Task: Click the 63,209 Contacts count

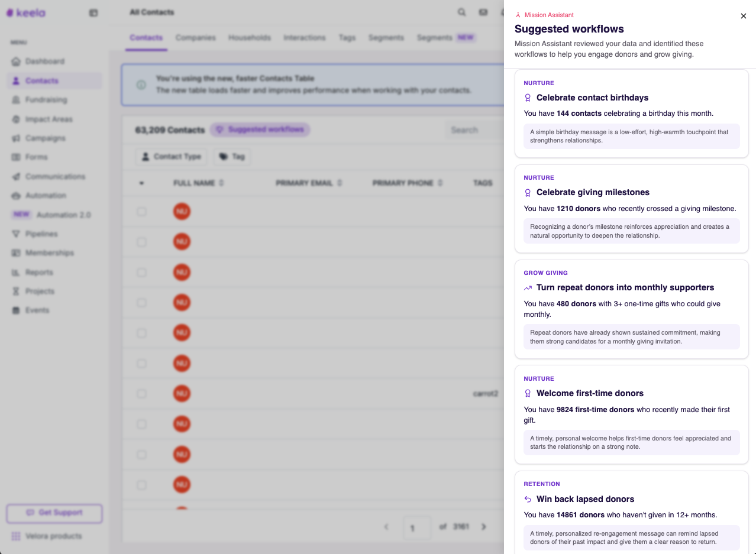Action: 170,130
